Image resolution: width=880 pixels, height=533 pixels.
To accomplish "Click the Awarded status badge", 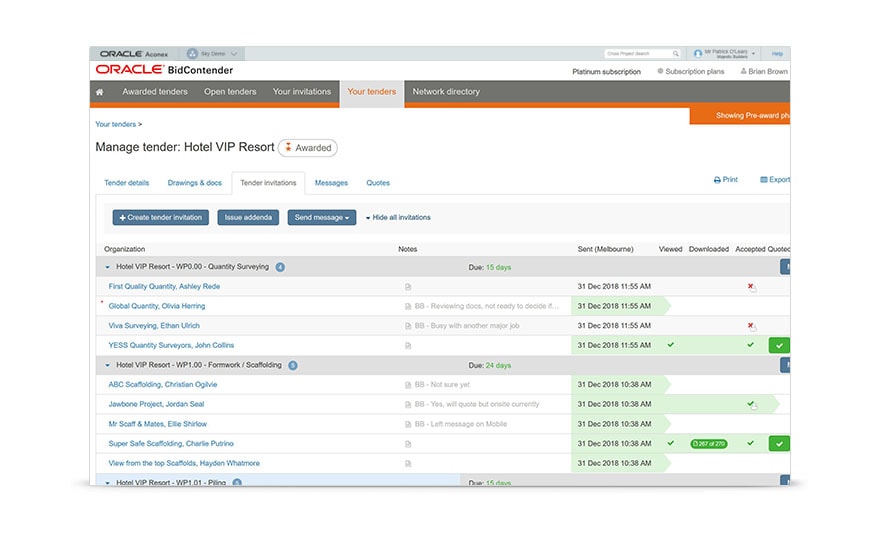I will [308, 148].
